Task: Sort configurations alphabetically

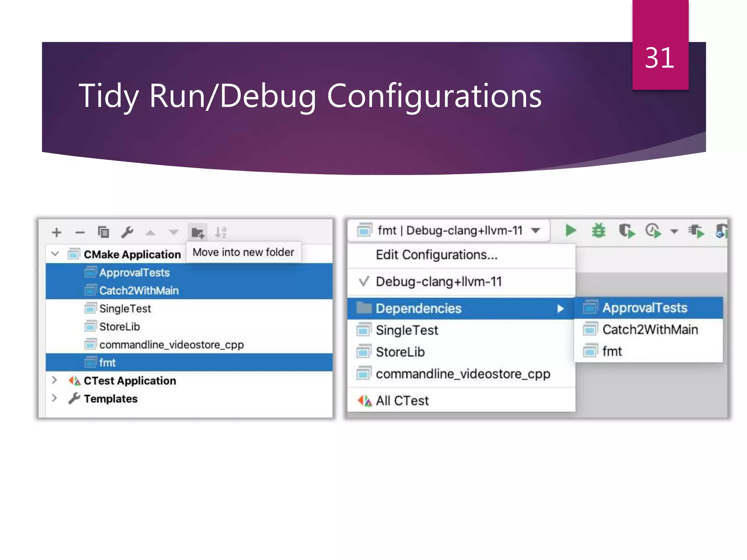Action: click(x=221, y=232)
